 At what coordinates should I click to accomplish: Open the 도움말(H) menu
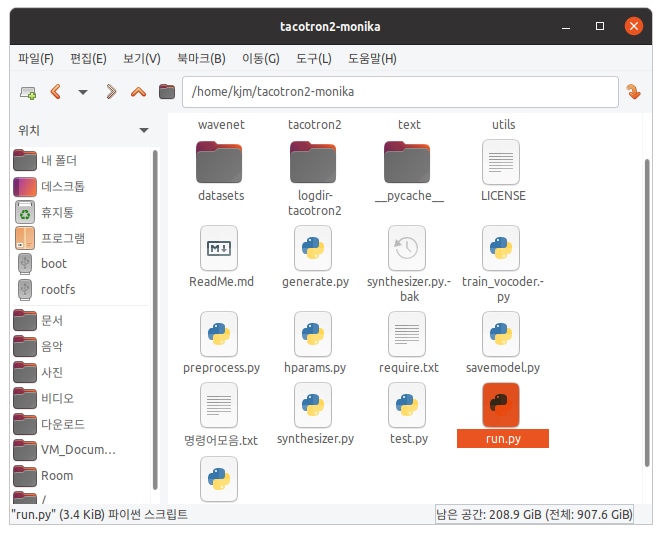[372, 58]
